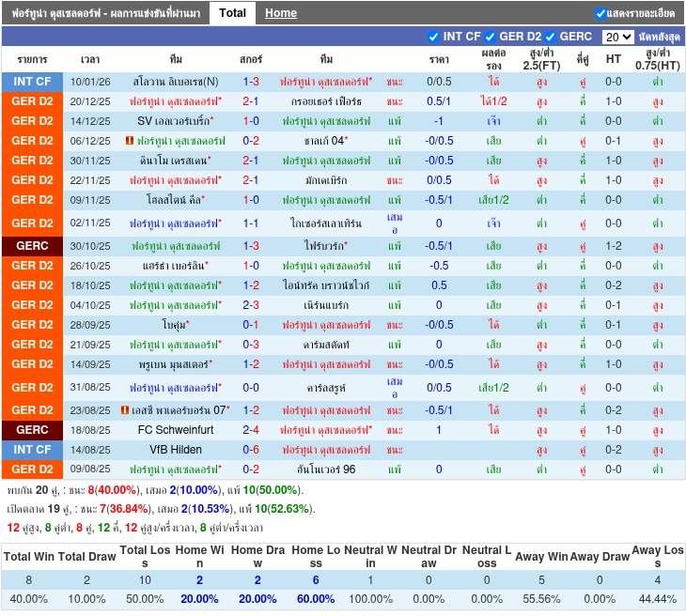Image resolution: width=686 pixels, height=616 pixels.
Task: Click the FC Schweinfurt team name
Action: 176,430
